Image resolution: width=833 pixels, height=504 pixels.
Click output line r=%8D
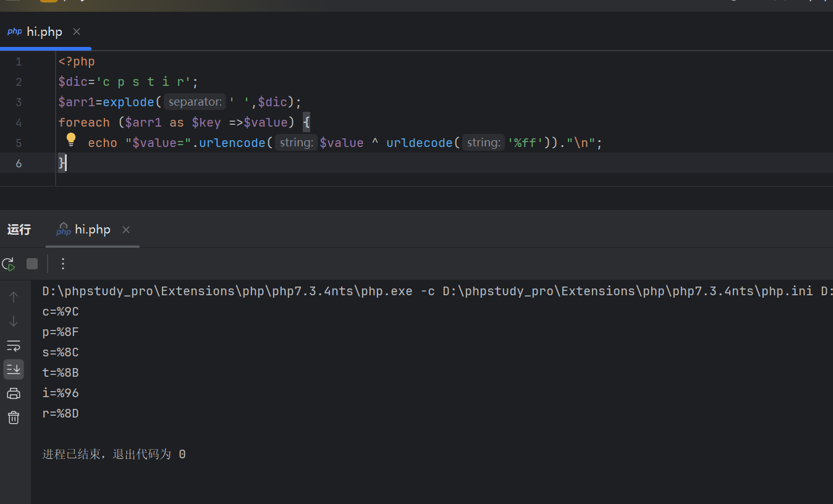click(x=61, y=414)
